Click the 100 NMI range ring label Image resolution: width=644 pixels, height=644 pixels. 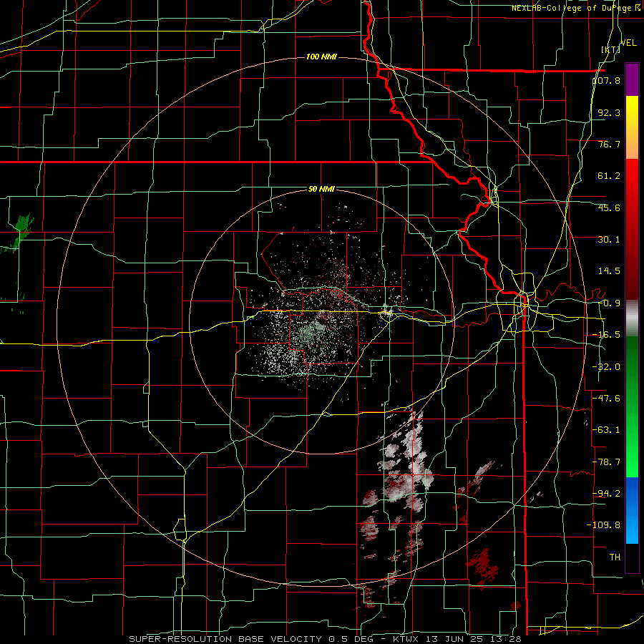(321, 57)
